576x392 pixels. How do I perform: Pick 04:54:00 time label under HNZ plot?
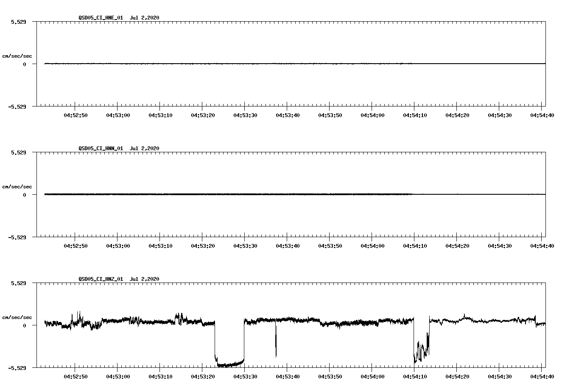coord(372,376)
